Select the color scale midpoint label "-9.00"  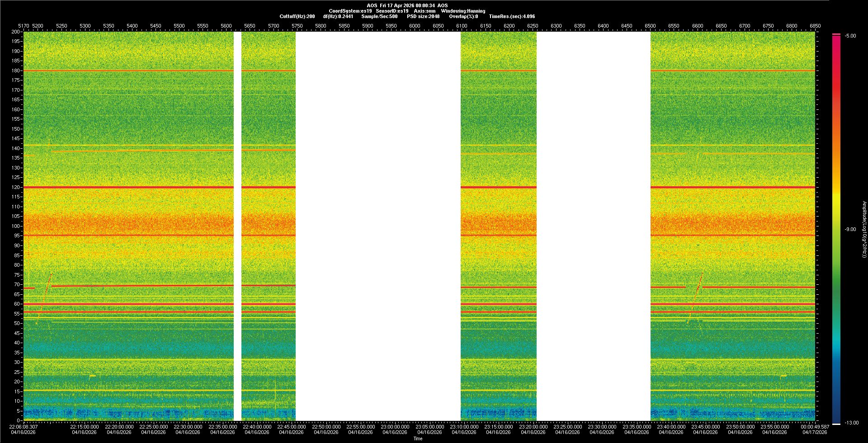[850, 229]
